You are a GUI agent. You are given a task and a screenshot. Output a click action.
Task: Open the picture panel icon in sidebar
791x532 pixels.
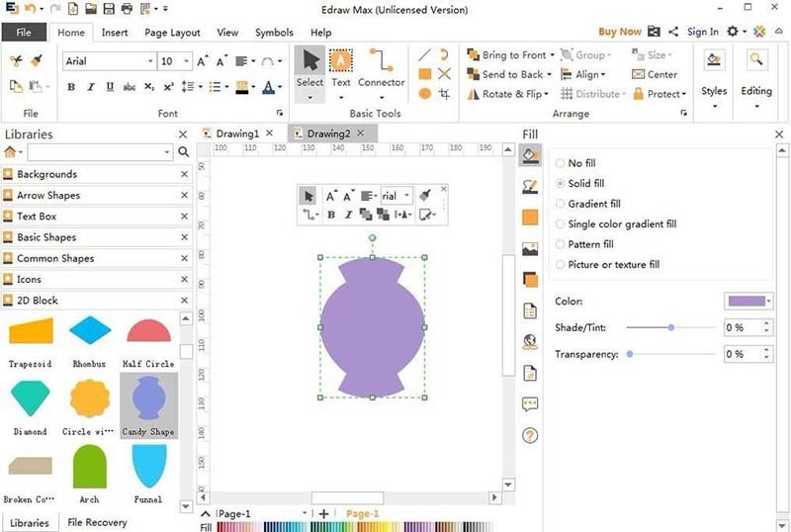(530, 248)
